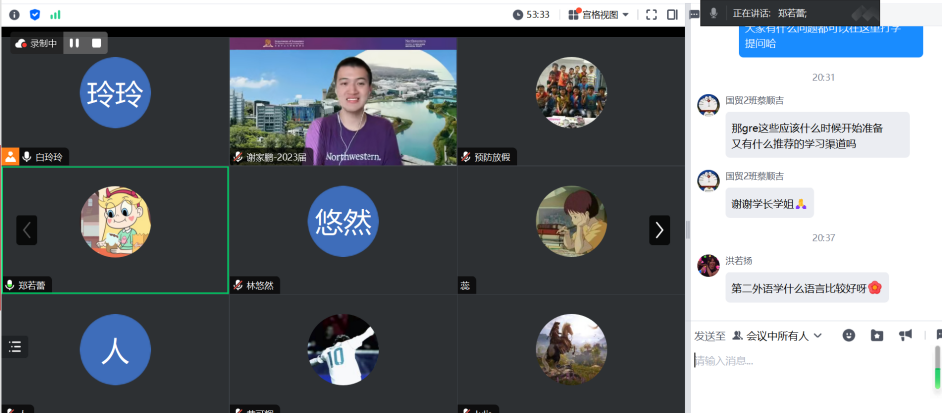Toggle the side chat panel icon
The height and width of the screenshot is (413, 942).
[x=672, y=14]
